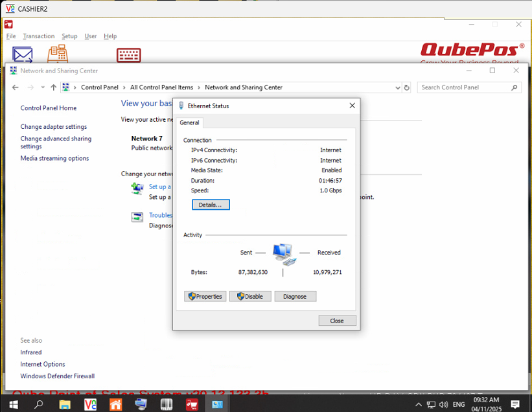Screen dimensions: 532x412
Task: Select the General tab in Ethernet Status
Action: coord(189,122)
